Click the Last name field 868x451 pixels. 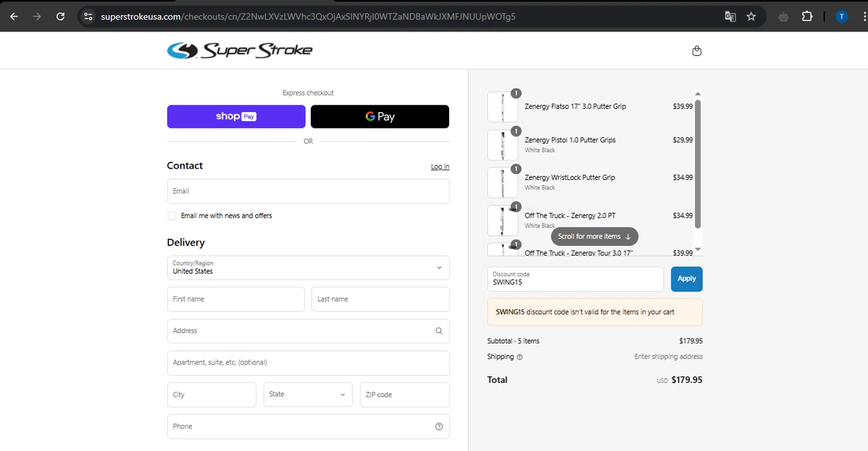[x=380, y=299]
